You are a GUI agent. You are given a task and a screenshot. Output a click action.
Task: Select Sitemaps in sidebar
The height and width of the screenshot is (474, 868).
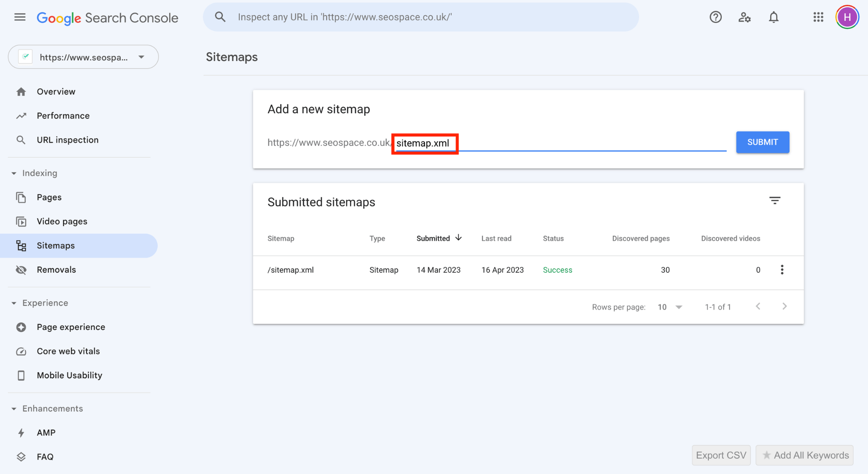click(x=79, y=246)
